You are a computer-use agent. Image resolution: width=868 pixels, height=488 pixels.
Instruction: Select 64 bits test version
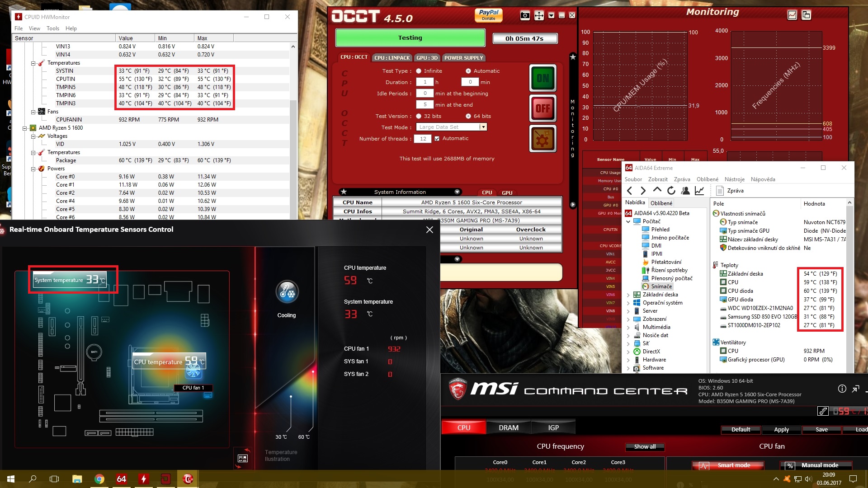click(468, 116)
